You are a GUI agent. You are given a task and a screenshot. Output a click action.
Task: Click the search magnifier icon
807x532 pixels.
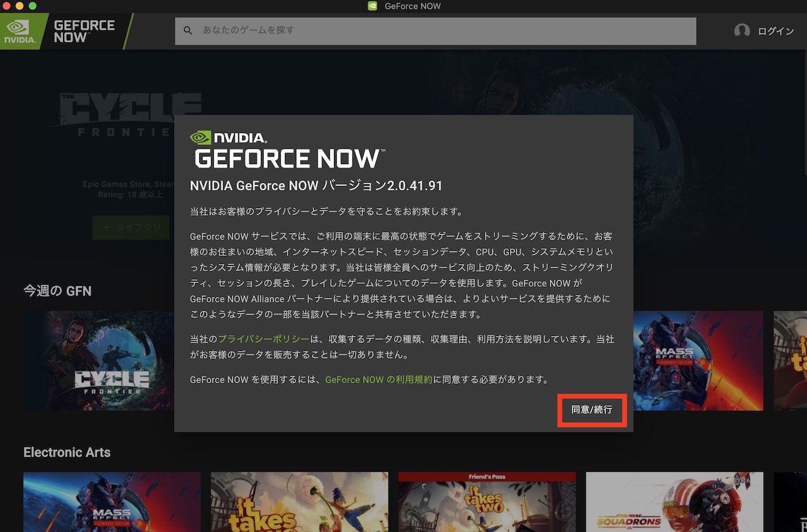point(188,30)
